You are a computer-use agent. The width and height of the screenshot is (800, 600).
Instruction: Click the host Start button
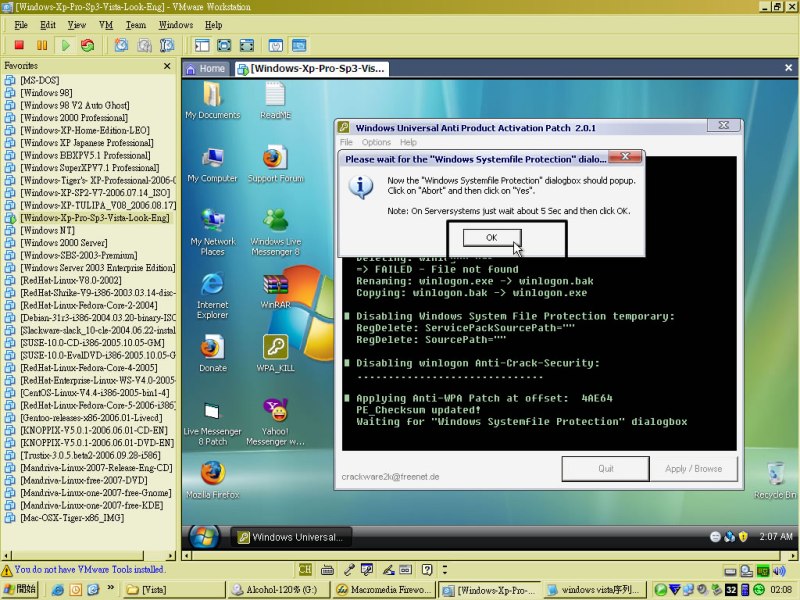pyautogui.click(x=20, y=589)
